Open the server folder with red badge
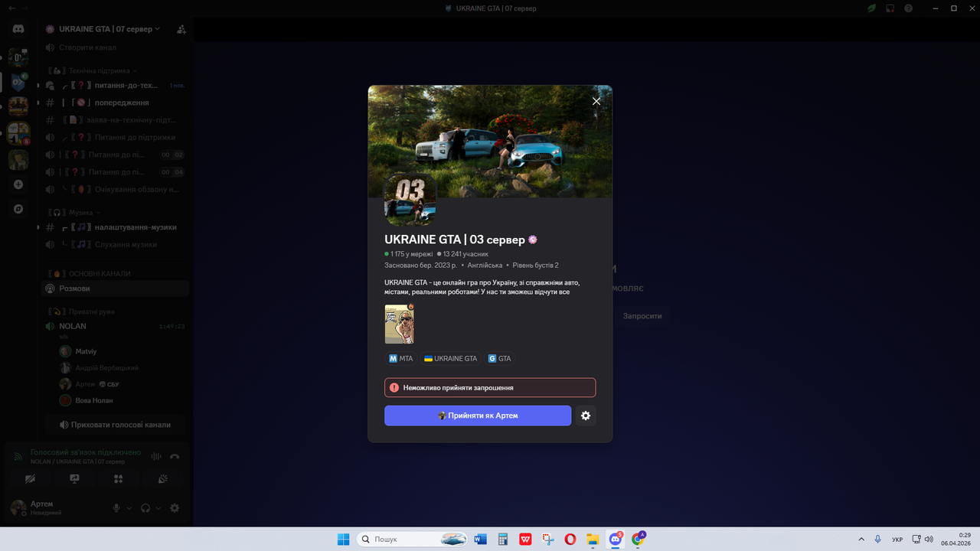 tap(18, 133)
